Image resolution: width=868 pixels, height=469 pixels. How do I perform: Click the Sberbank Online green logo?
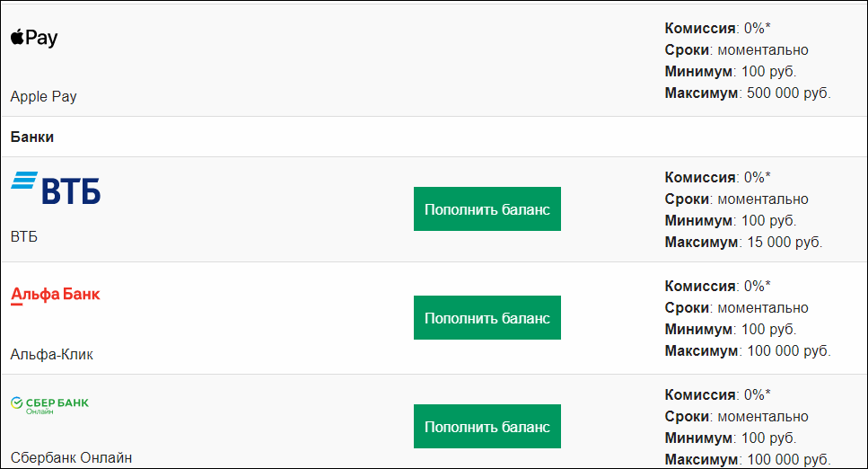pos(50,405)
